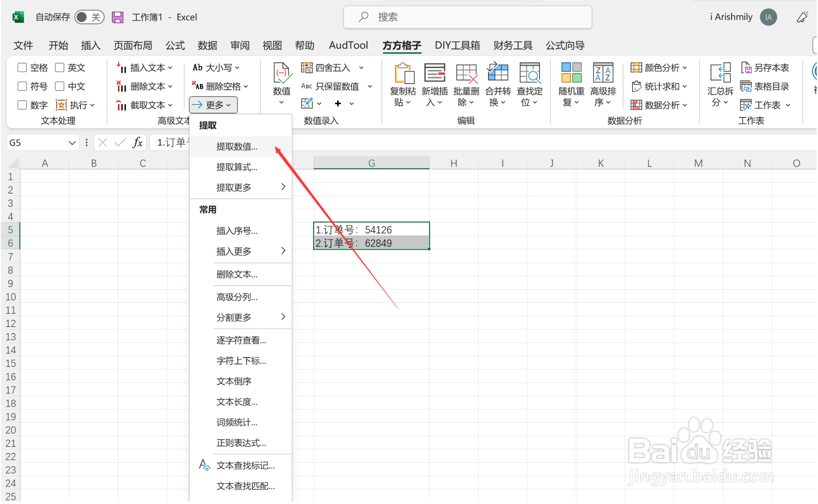818x504 pixels.
Task: Click the 高级排序 icon
Action: pos(603,73)
